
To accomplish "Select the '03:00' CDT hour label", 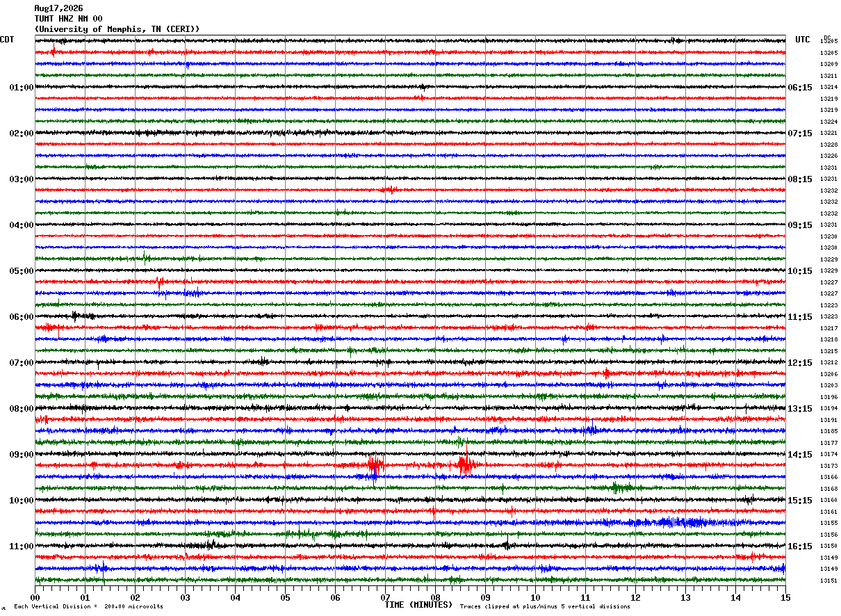I will coord(22,179).
